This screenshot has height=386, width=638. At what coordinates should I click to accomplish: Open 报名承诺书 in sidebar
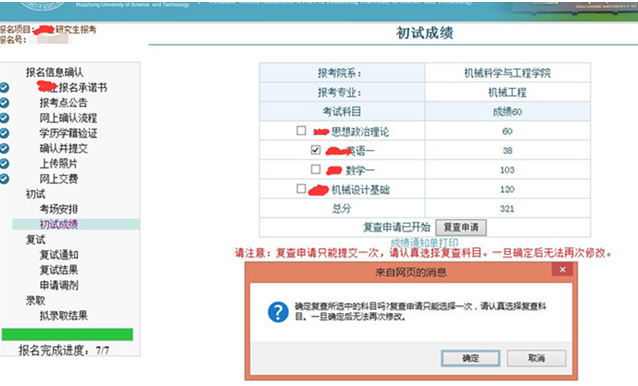tap(83, 87)
